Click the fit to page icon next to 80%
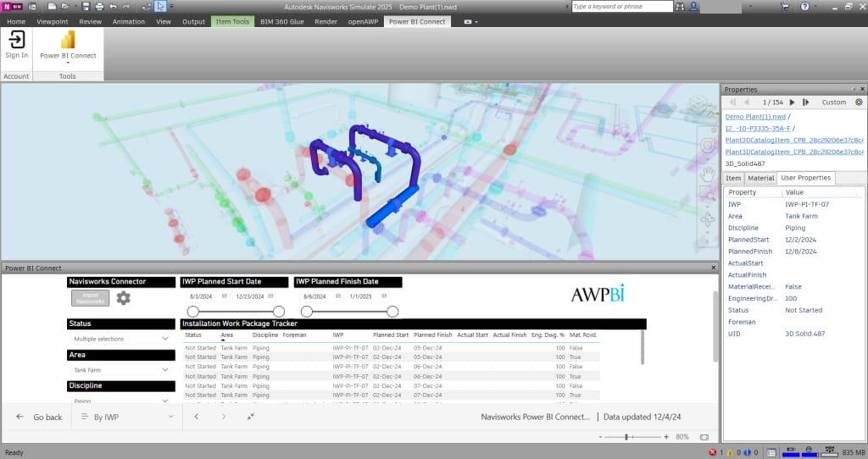The image size is (868, 459). (x=704, y=437)
